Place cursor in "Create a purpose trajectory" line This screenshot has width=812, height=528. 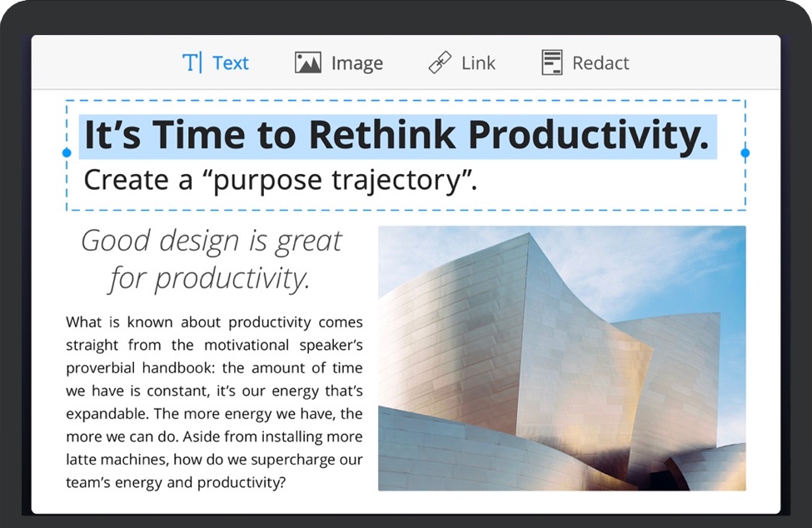pyautogui.click(x=281, y=179)
